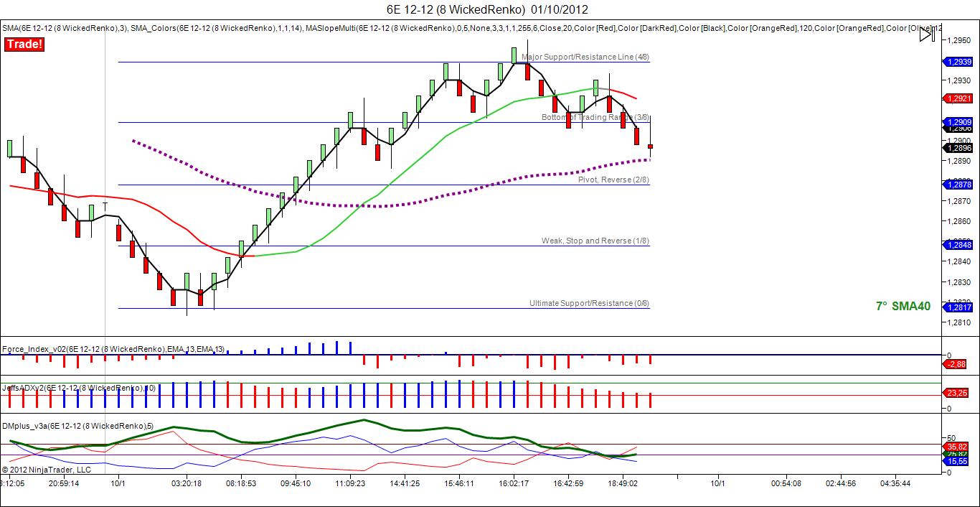Click the 02:44:56 time axis label
980x507 pixels.
click(840, 483)
